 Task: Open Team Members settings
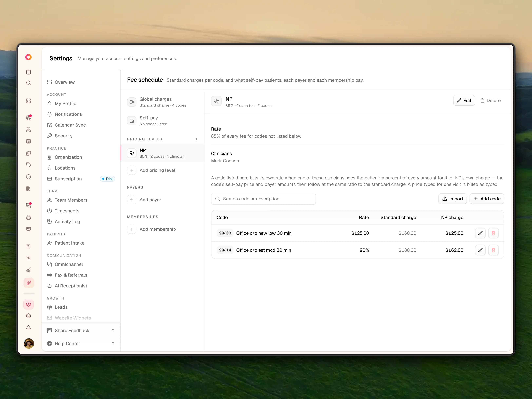pos(81,200)
